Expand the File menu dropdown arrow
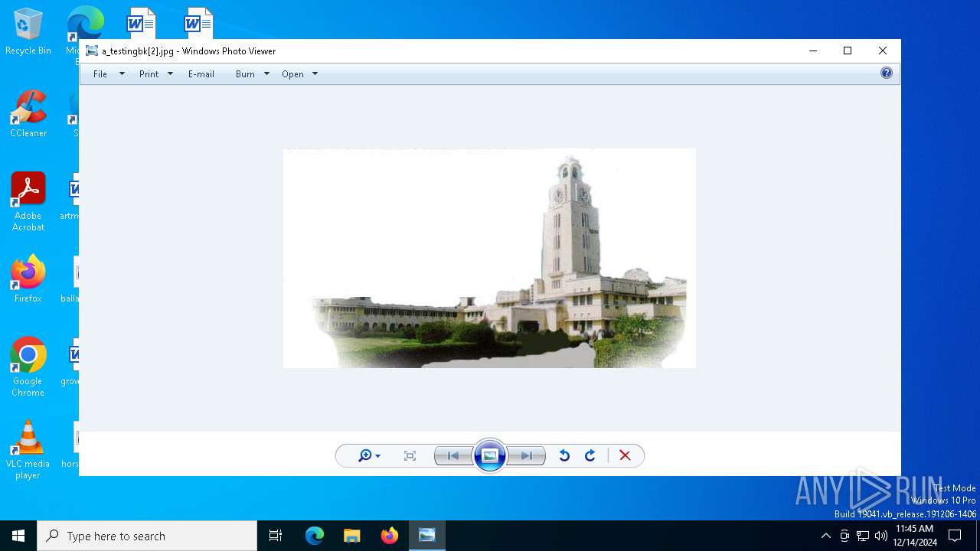This screenshot has width=980, height=551. [x=122, y=74]
